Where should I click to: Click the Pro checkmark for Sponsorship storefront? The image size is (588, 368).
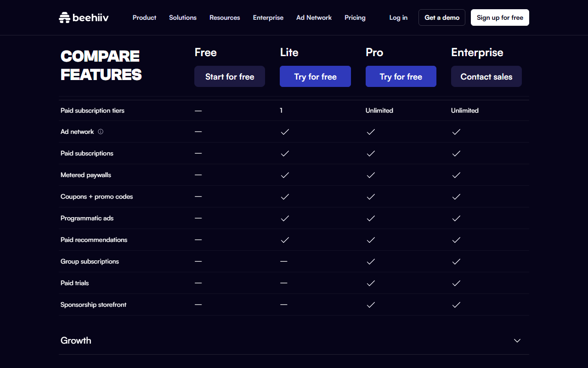[x=371, y=305]
